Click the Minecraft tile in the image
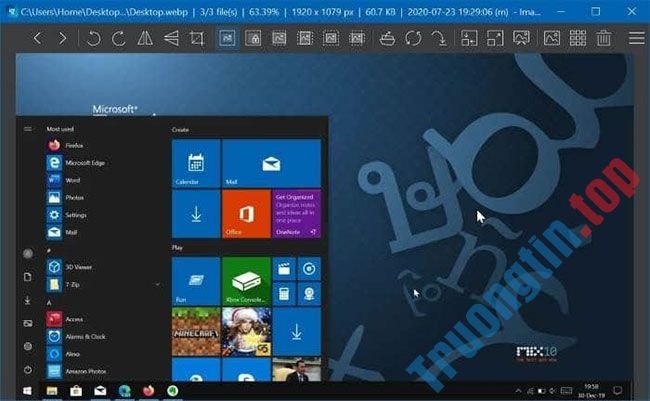The height and width of the screenshot is (401, 650). pyautogui.click(x=196, y=332)
